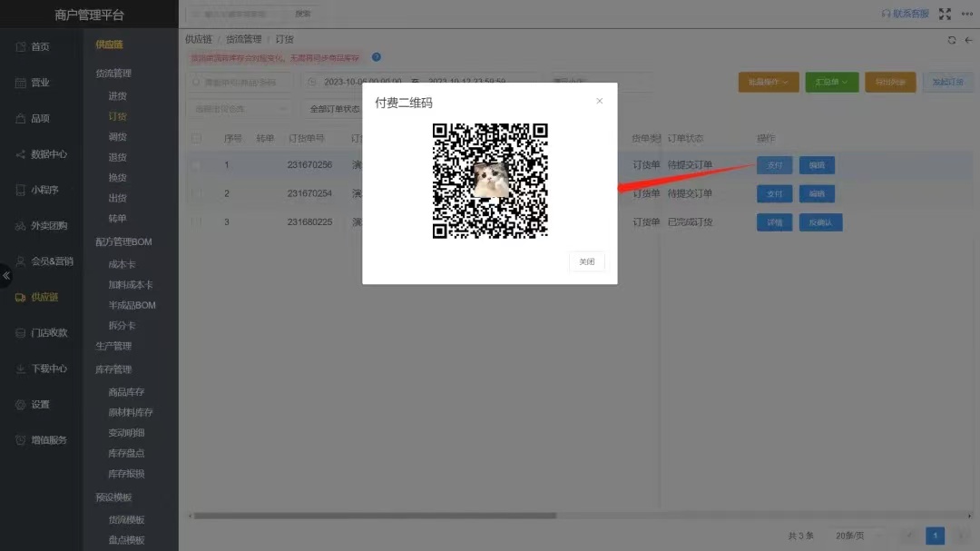The height and width of the screenshot is (551, 980).
Task: Click 详情 for order 231680225
Action: click(x=774, y=222)
